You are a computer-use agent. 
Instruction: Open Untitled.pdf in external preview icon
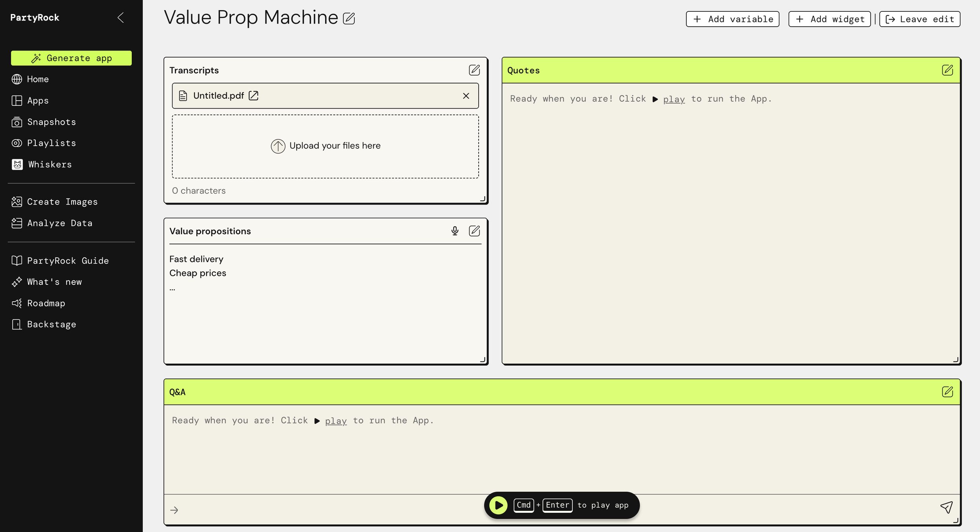tap(254, 96)
